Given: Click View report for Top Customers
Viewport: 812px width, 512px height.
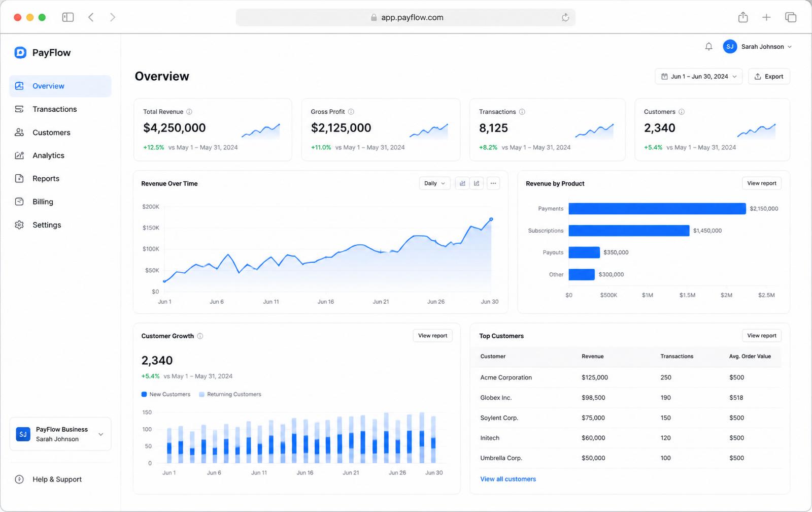Looking at the screenshot, I should 762,336.
